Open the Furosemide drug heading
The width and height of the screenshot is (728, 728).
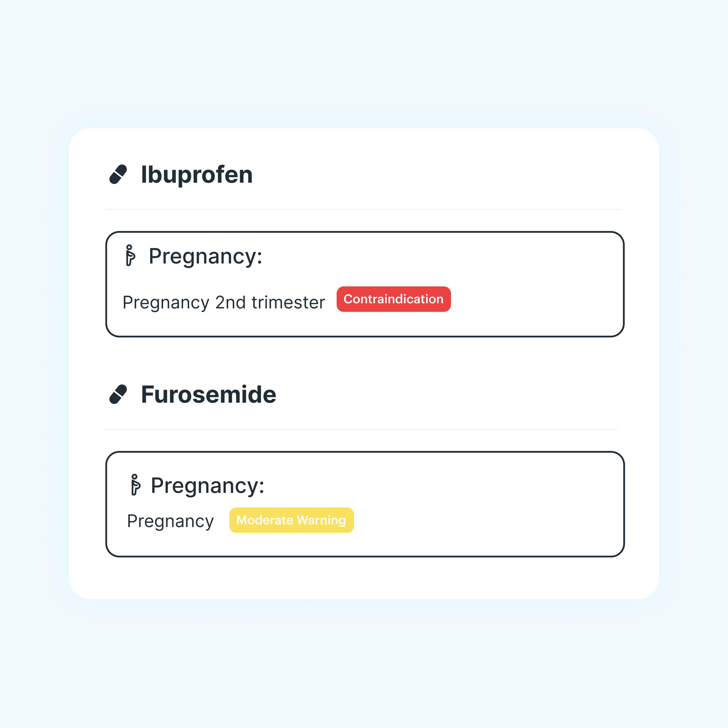click(208, 395)
